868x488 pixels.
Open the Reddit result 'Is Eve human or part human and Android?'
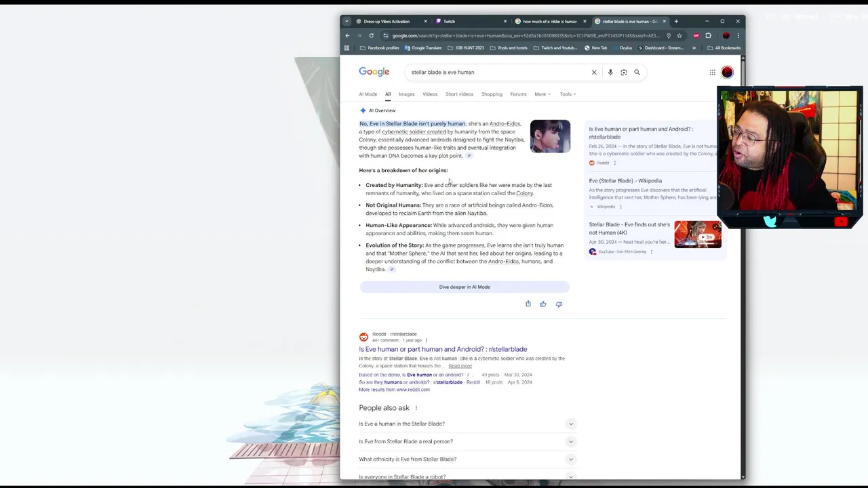[443, 349]
